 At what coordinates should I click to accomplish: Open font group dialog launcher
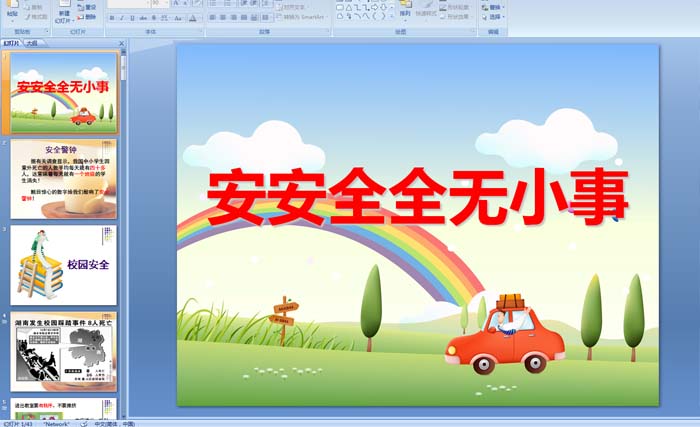pyautogui.click(x=201, y=31)
